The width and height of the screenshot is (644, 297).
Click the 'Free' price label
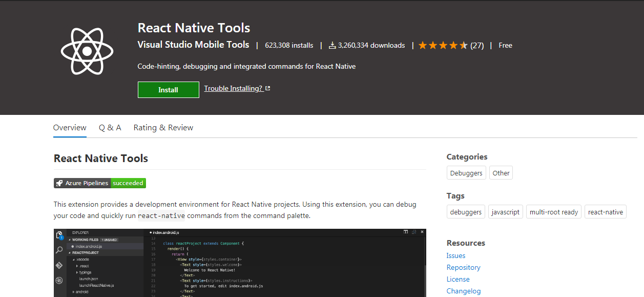pyautogui.click(x=505, y=45)
